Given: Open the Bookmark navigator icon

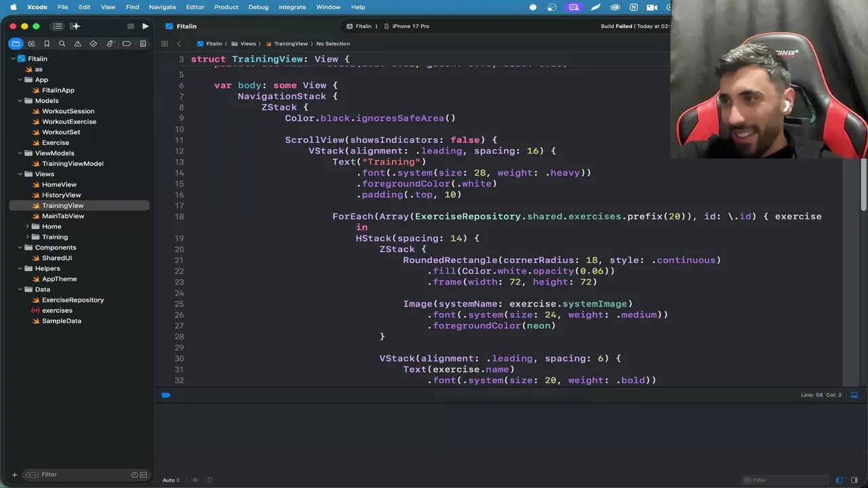Looking at the screenshot, I should point(47,43).
